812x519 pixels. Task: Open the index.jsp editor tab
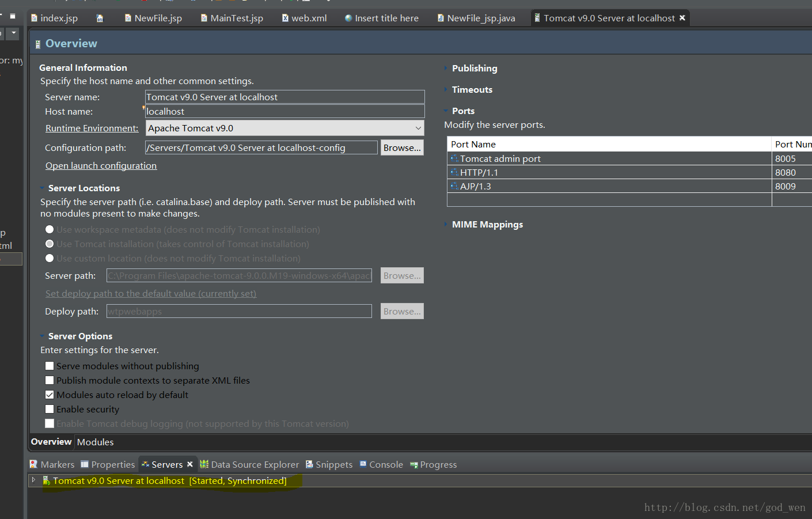pyautogui.click(x=54, y=18)
